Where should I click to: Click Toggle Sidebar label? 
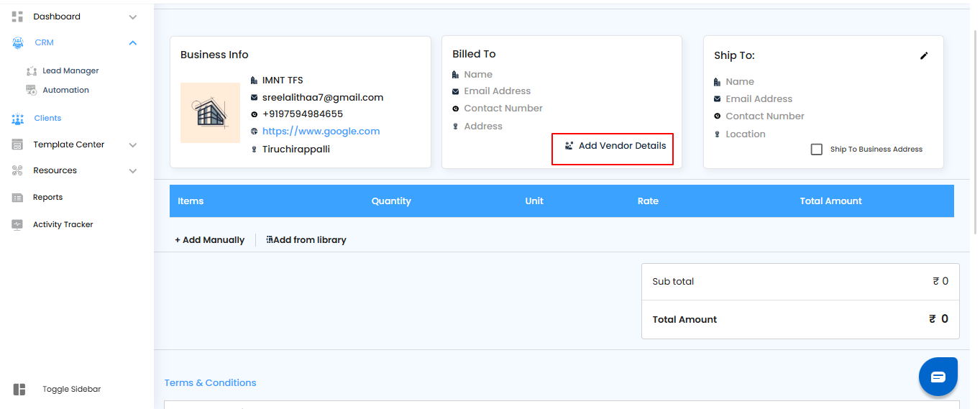coord(71,390)
